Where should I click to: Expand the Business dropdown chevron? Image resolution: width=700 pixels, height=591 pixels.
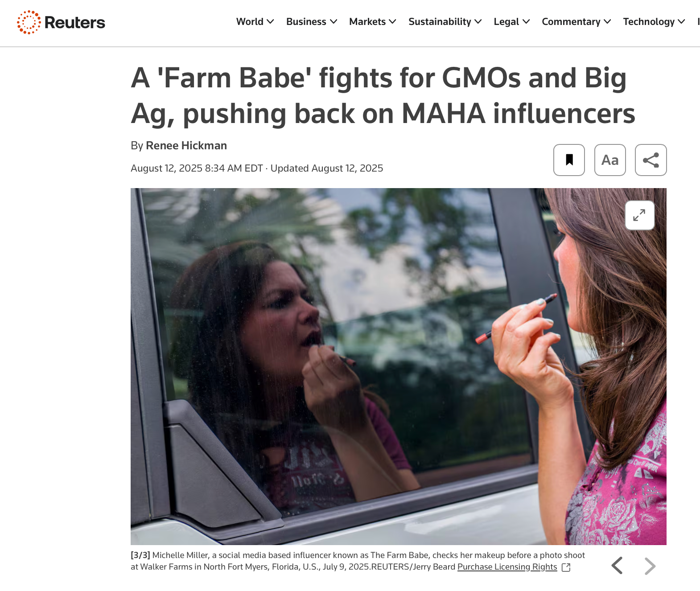tap(333, 22)
